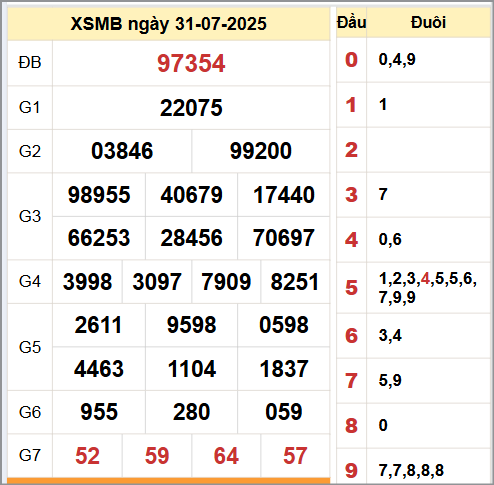Click the G1 row label
This screenshot has width=494, height=485.
30,108
